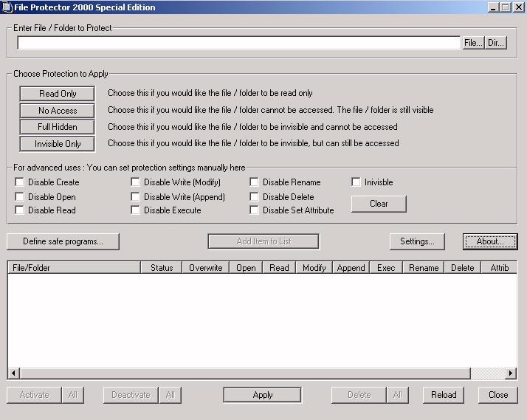Click the Delete column header
Screen dimensions: 527x420
463,268
